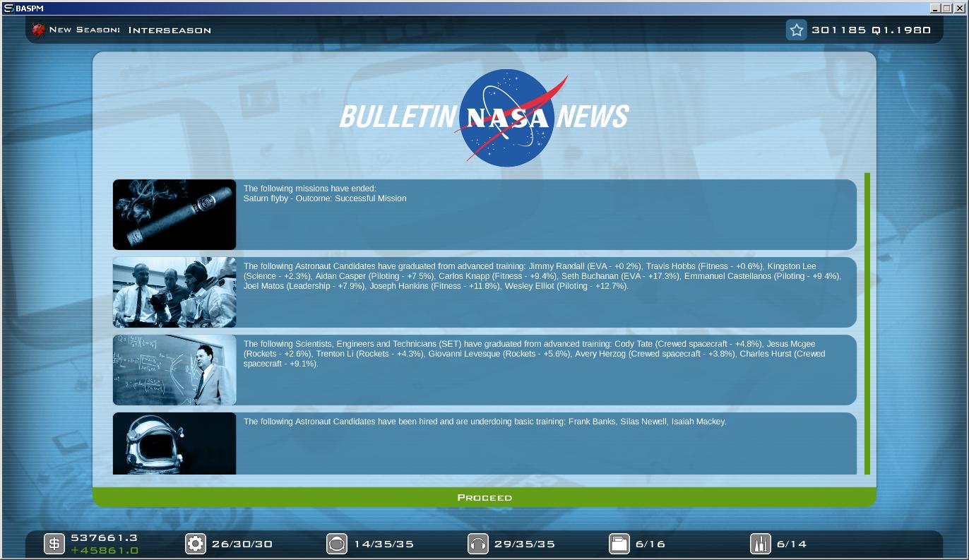Screen dimensions: 969x560
Task: Click the headset mission controllers icon
Action: [478, 544]
